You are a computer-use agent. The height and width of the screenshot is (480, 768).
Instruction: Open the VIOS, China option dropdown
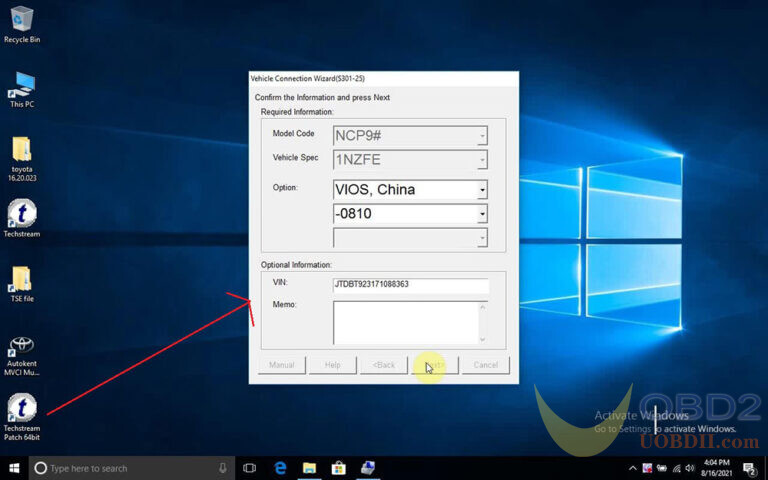(x=482, y=190)
